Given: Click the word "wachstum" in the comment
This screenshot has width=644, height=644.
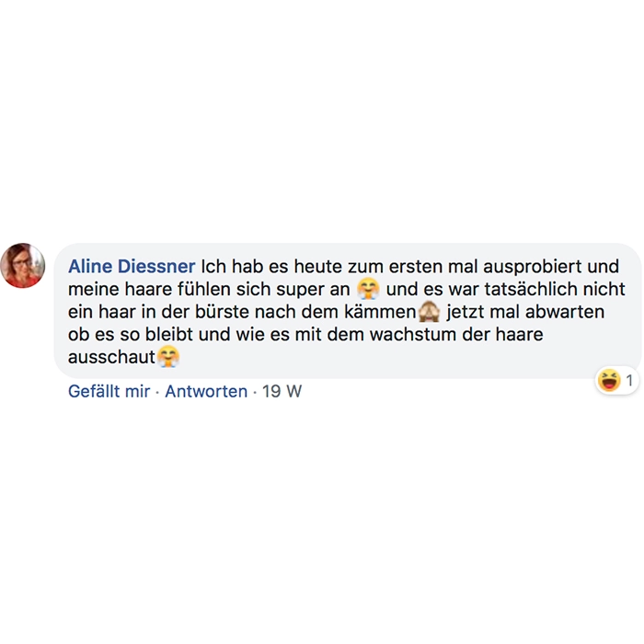Looking at the screenshot, I should coord(413,334).
